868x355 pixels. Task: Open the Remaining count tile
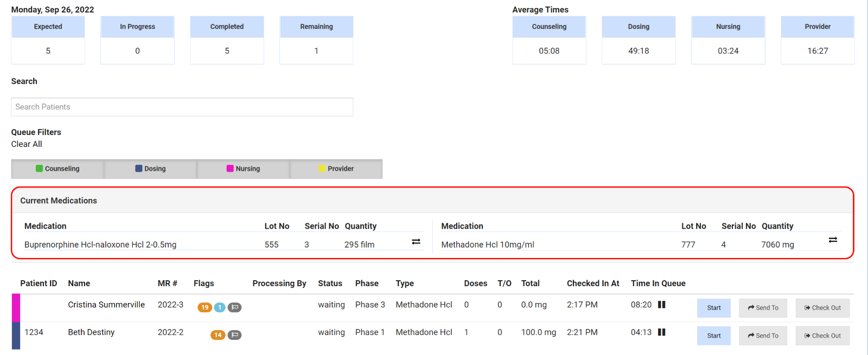click(x=316, y=40)
